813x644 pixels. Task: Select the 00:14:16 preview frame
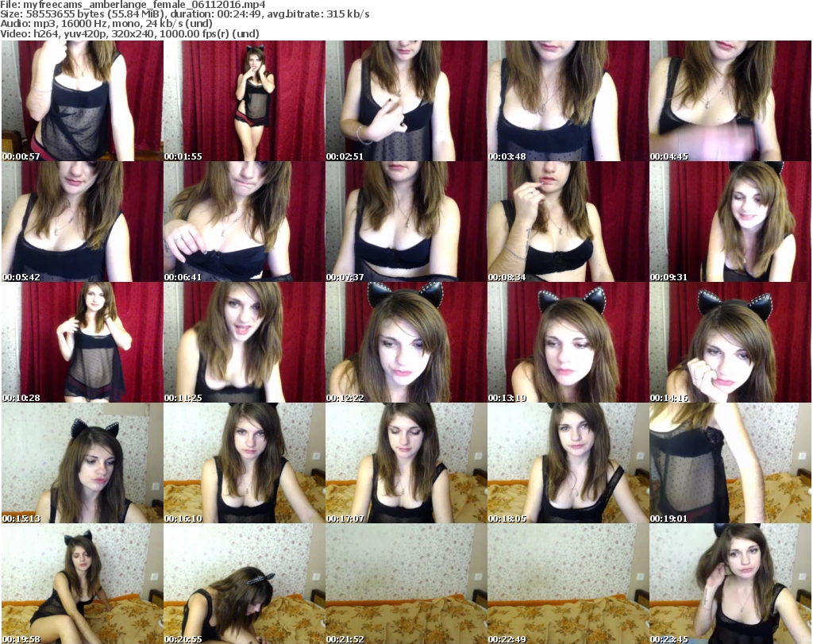point(730,342)
